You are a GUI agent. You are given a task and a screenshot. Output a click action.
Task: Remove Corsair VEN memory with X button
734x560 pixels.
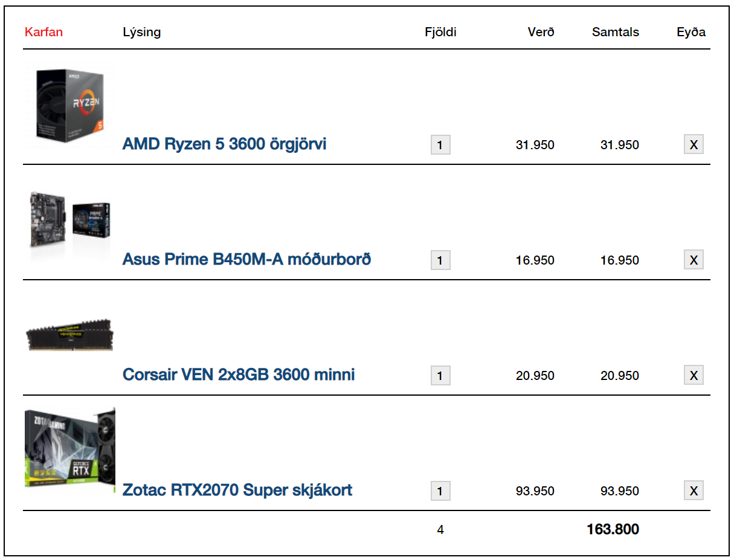pos(694,376)
